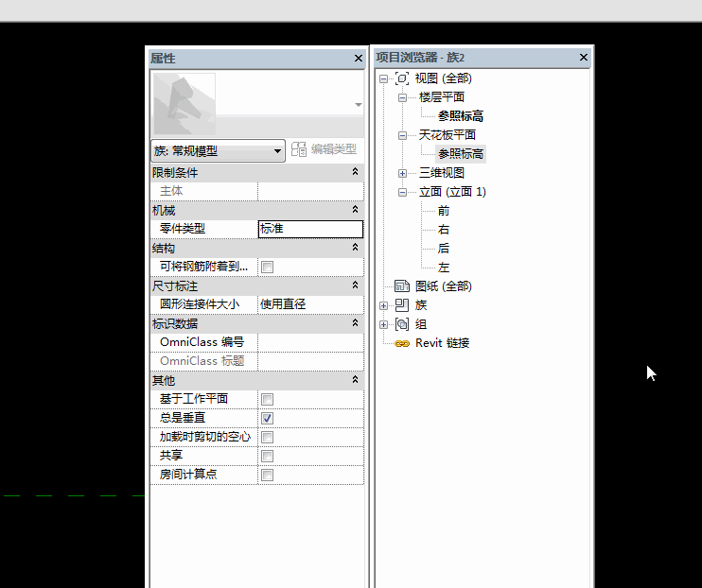Open the 族: 常规模型 type dropdown
Screen dimensions: 702x588
[x=277, y=150]
